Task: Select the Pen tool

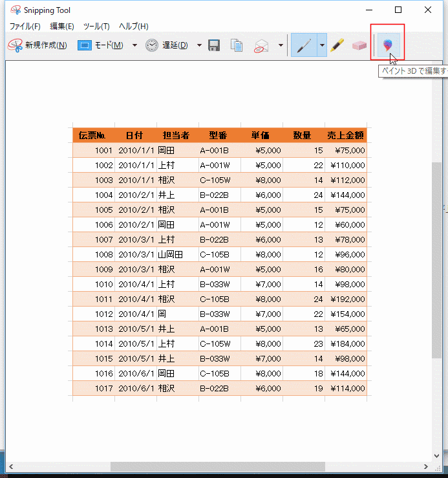Action: 304,45
